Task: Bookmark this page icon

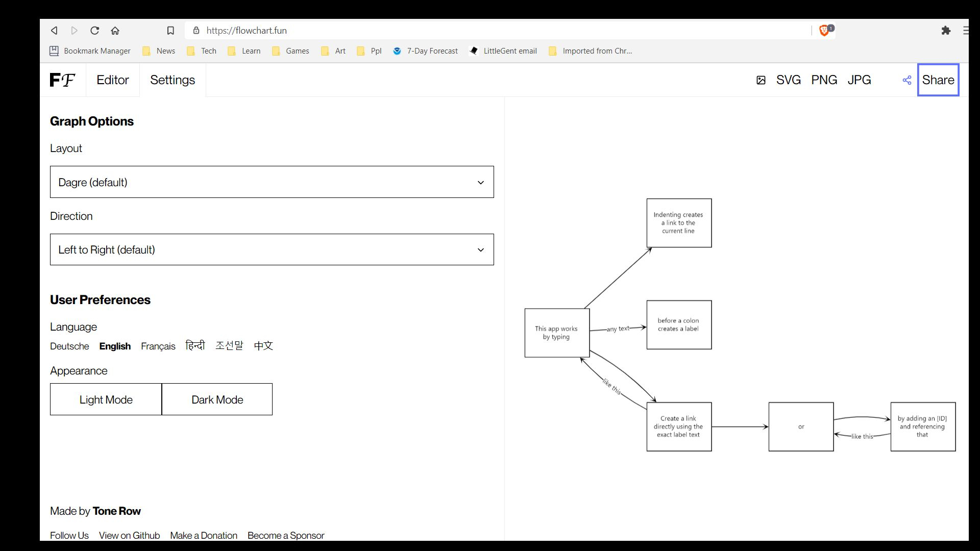Action: click(x=170, y=31)
